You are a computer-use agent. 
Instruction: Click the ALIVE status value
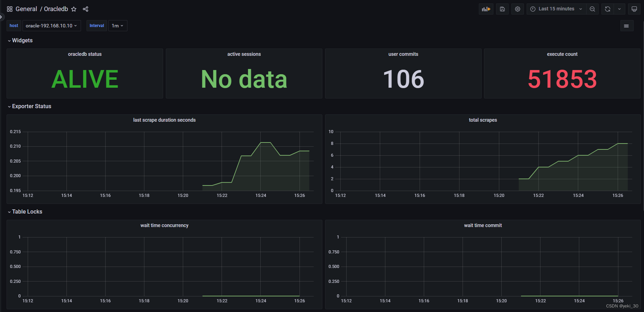tap(85, 79)
